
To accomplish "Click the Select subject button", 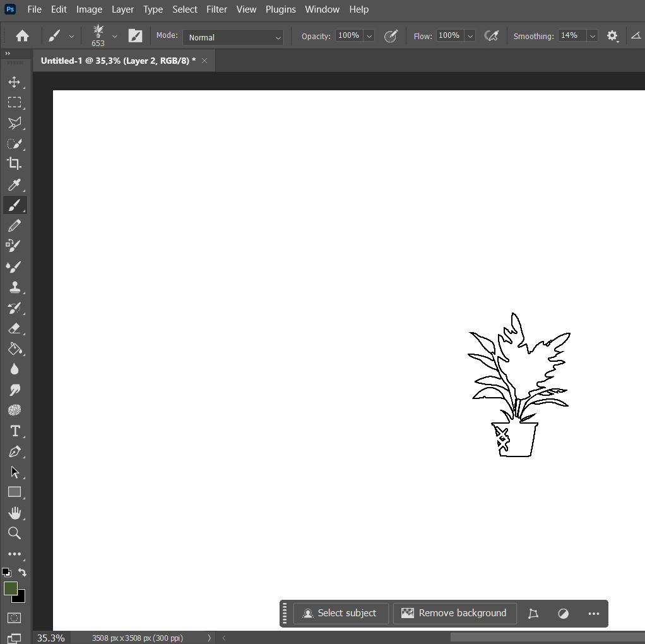I will coord(341,613).
